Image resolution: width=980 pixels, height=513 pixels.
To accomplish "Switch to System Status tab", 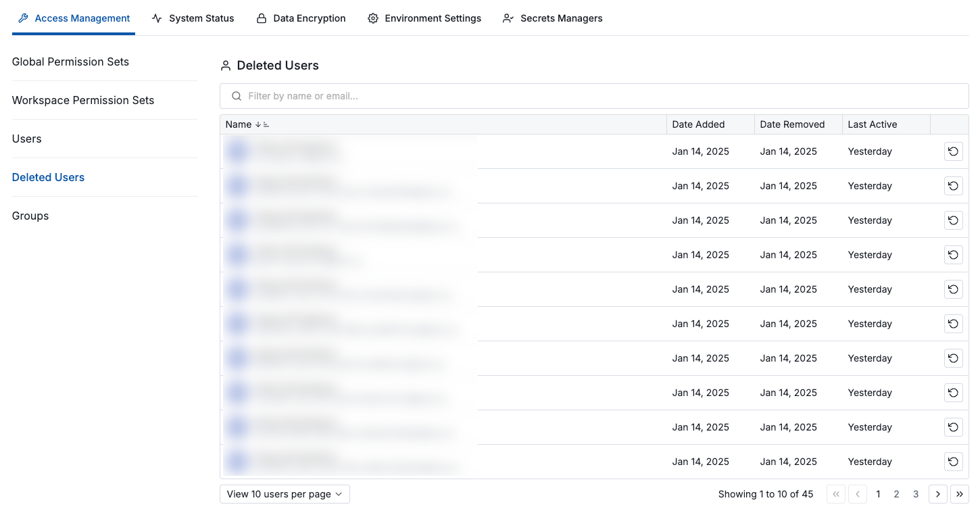I will click(193, 18).
